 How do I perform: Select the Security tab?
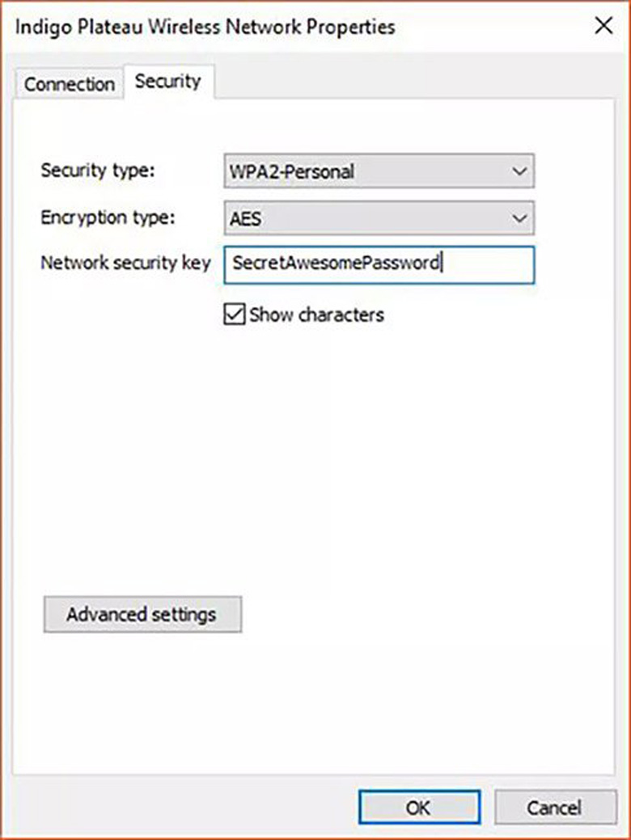click(168, 81)
